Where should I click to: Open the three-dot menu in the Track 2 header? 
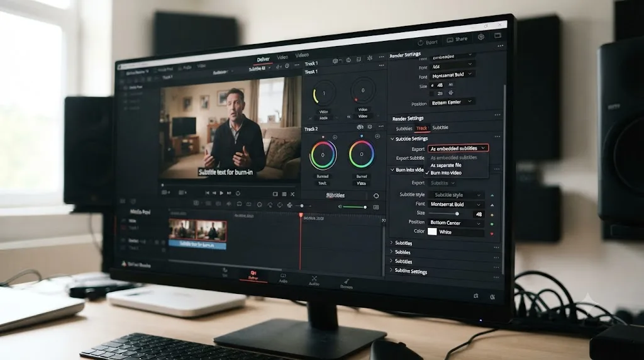[x=380, y=127]
